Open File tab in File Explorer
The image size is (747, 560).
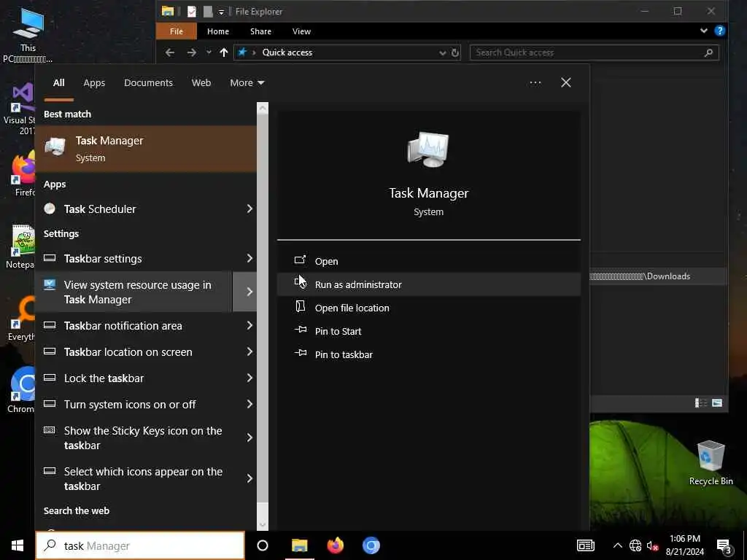(x=177, y=31)
